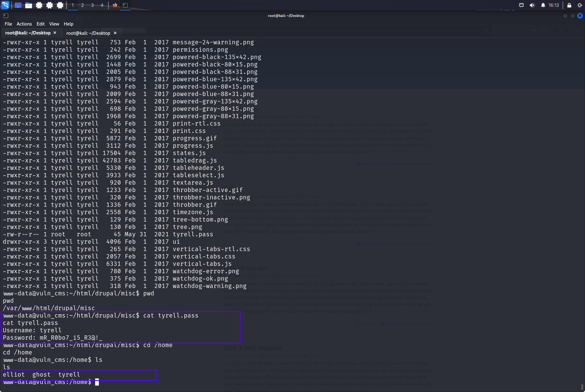Click print-rtl.css filename
Image resolution: width=585 pixels, height=392 pixels.
coord(196,124)
